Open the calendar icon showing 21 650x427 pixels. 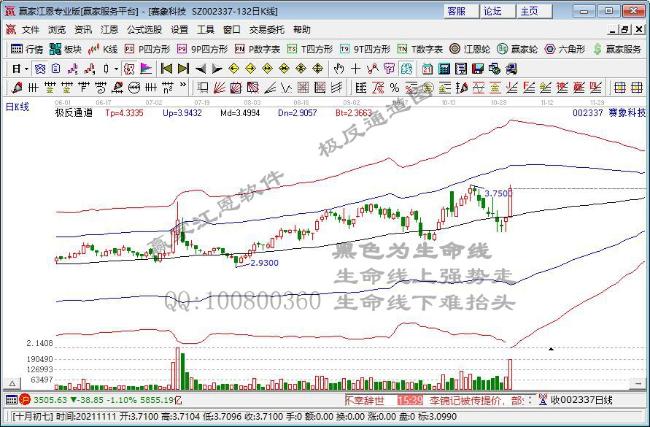[x=427, y=69]
